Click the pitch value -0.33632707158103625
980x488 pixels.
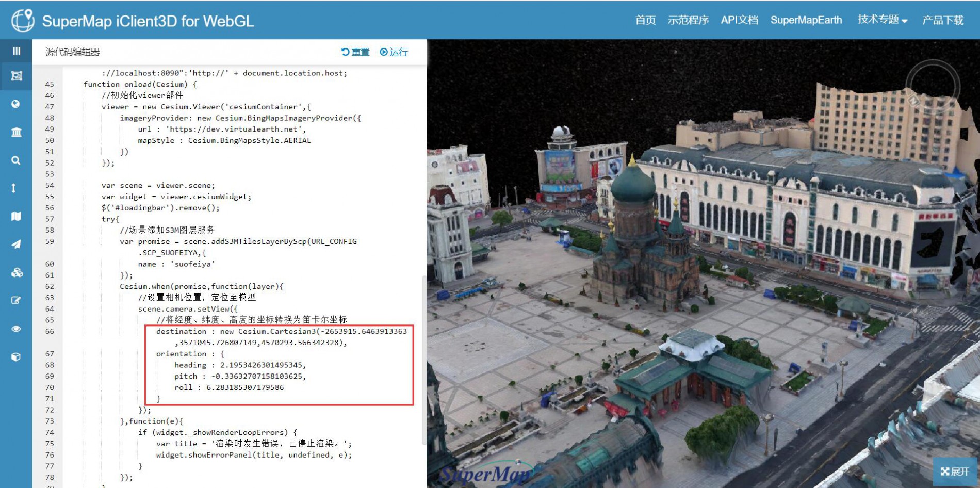pos(256,377)
